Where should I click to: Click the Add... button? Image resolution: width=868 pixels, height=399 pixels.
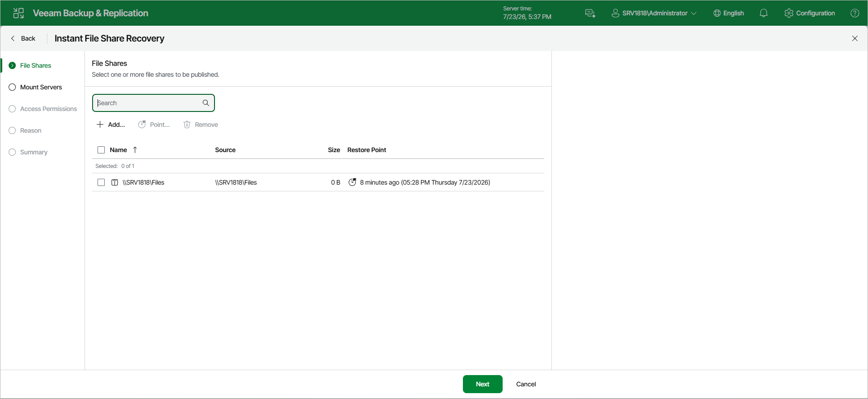[x=111, y=125]
